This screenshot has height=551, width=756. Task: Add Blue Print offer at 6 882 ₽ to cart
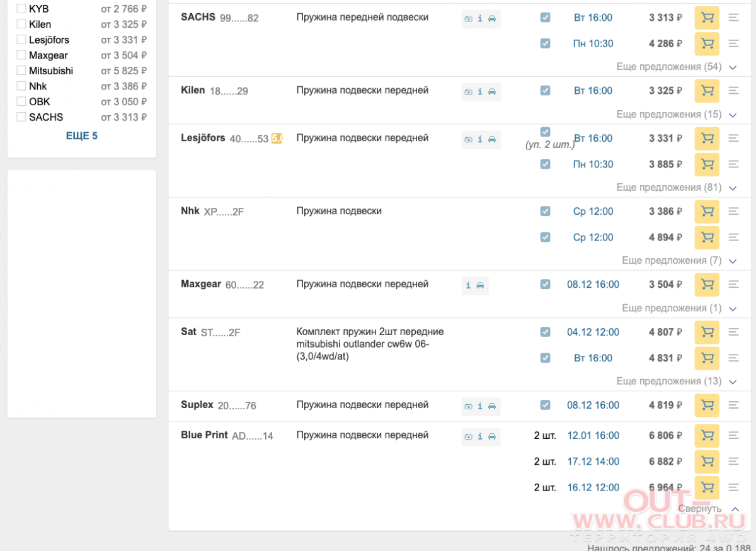707,462
